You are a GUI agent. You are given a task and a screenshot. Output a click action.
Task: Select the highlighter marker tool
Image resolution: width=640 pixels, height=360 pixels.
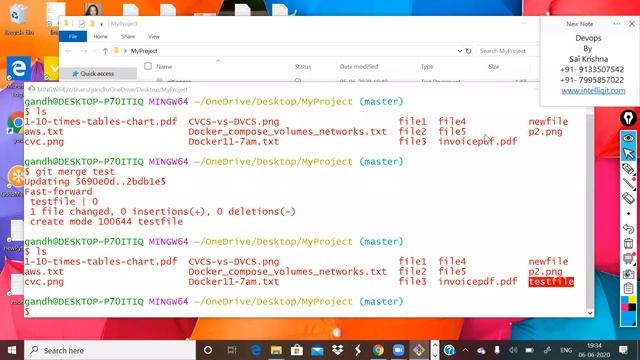point(628,169)
